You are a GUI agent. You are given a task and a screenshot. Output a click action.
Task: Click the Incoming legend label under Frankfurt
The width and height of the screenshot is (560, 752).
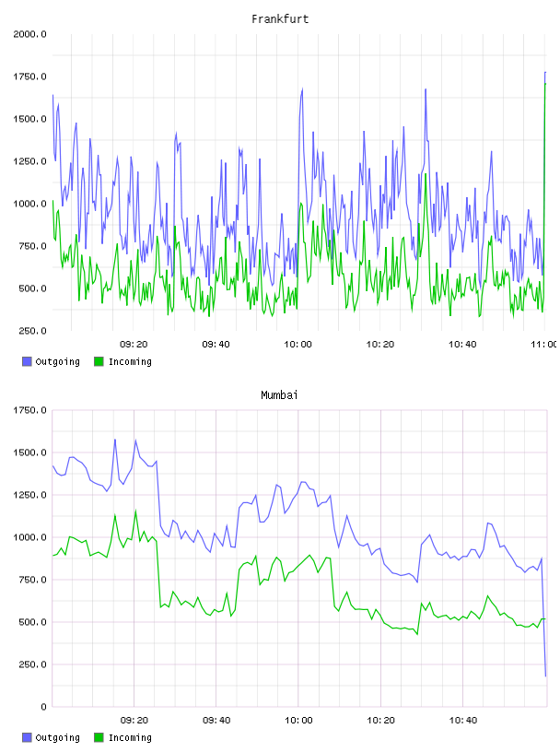130,362
